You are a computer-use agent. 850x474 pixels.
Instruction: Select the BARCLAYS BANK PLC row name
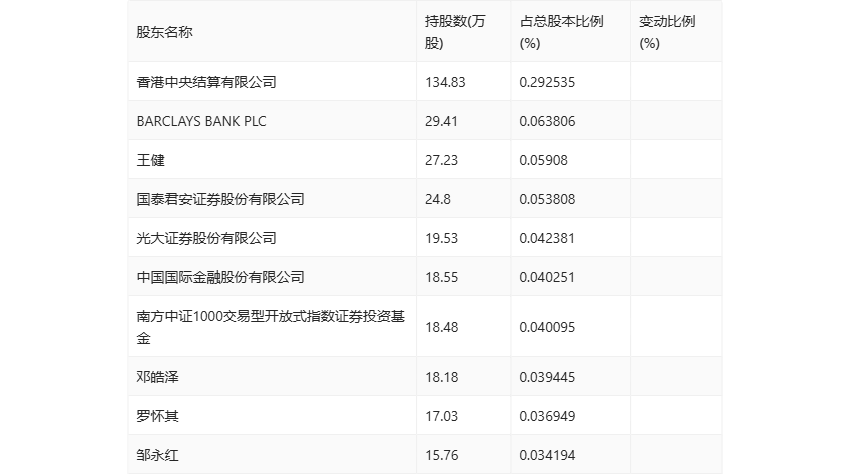[x=202, y=121]
